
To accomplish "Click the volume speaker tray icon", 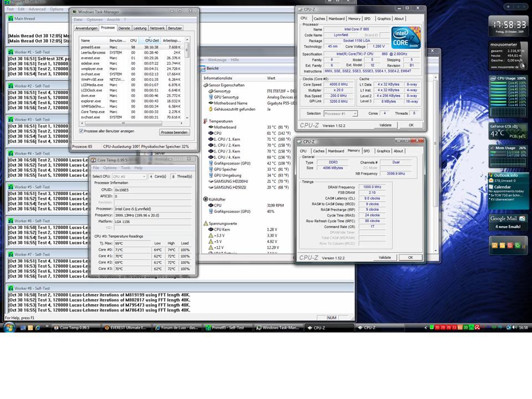I will 515,328.
